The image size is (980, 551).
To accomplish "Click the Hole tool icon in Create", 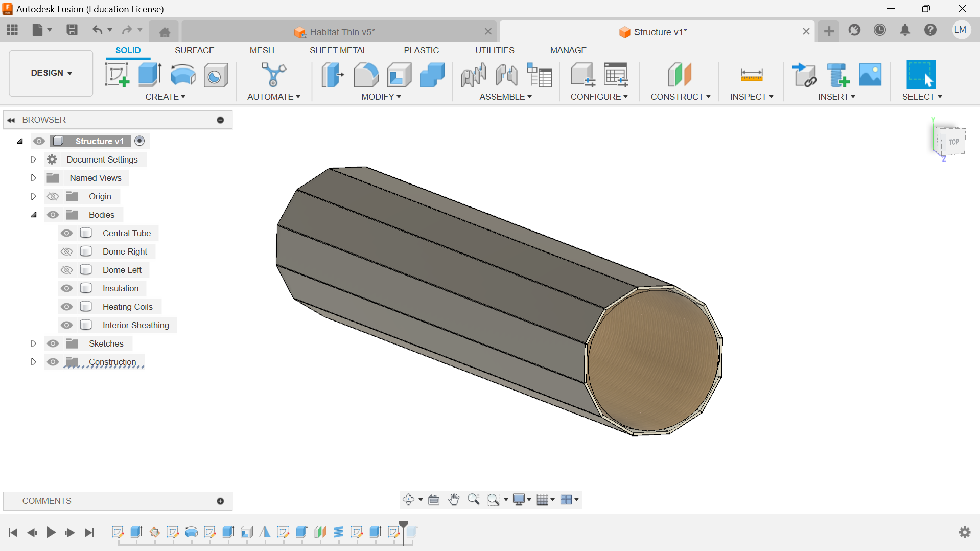I will tap(216, 76).
